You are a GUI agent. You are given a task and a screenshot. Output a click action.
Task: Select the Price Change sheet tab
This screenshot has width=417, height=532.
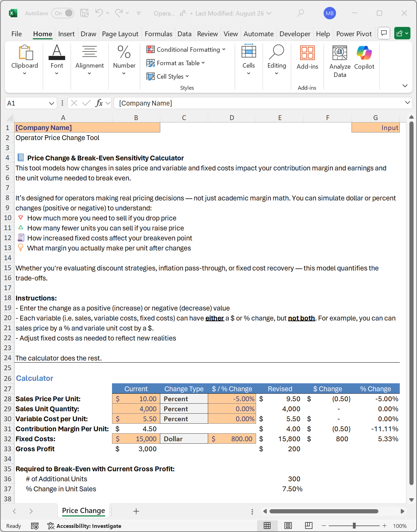click(83, 511)
